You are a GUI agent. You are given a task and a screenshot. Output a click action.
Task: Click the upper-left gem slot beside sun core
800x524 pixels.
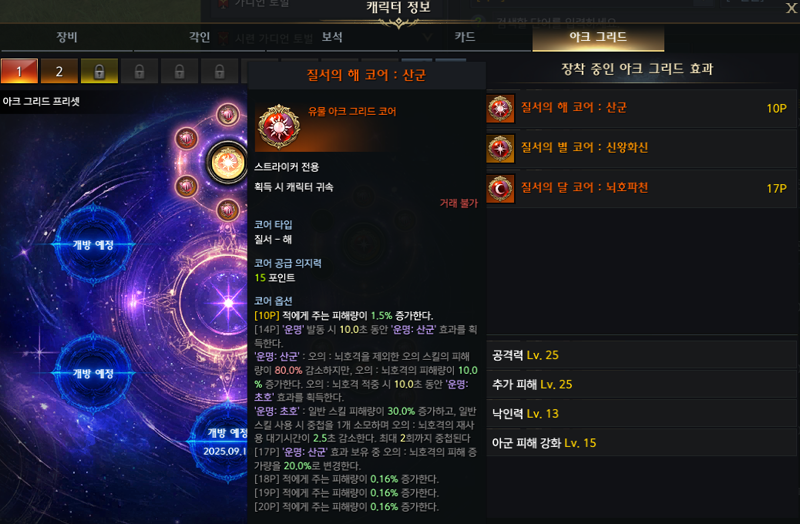186,138
